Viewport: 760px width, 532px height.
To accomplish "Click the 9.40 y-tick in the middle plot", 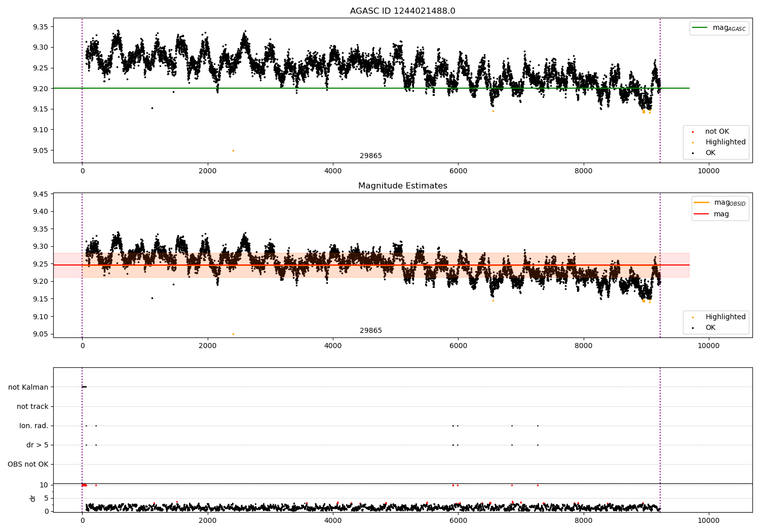I will (40, 212).
